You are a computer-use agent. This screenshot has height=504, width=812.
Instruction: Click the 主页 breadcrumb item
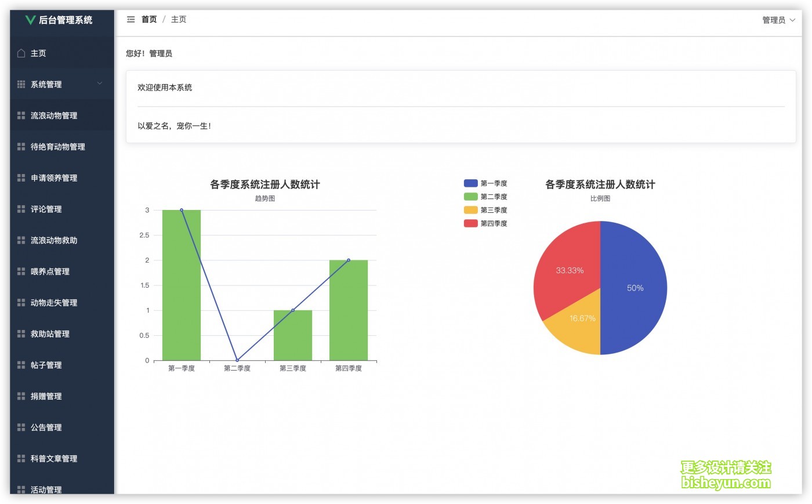[x=179, y=20]
